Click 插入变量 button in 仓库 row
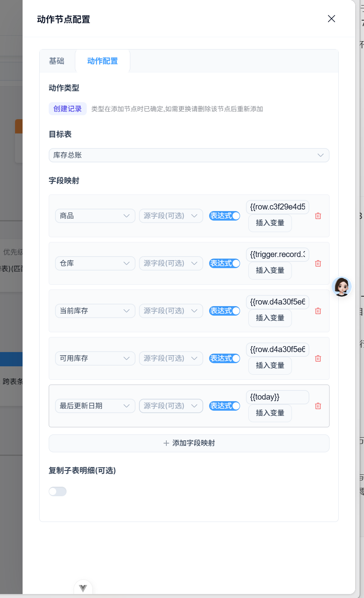The width and height of the screenshot is (364, 598). [270, 270]
